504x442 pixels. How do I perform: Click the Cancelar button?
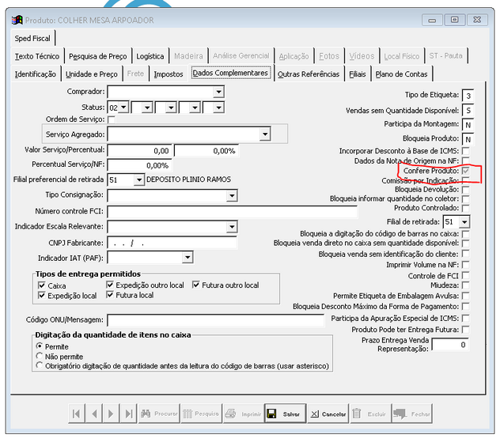pyautogui.click(x=327, y=414)
